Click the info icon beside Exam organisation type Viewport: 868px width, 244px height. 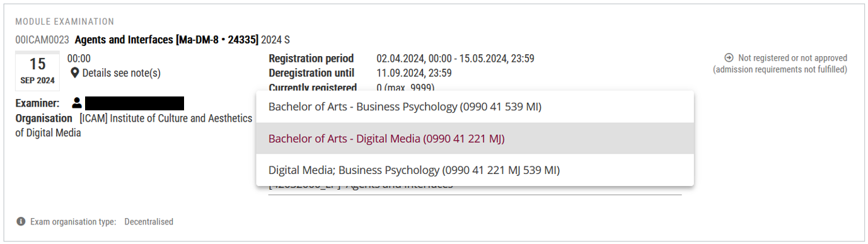click(x=21, y=221)
